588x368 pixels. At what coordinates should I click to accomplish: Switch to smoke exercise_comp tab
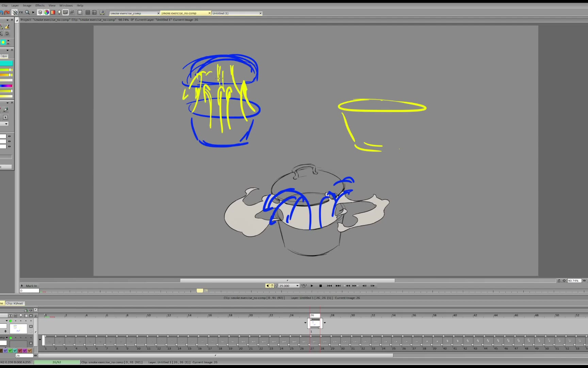[x=133, y=13]
